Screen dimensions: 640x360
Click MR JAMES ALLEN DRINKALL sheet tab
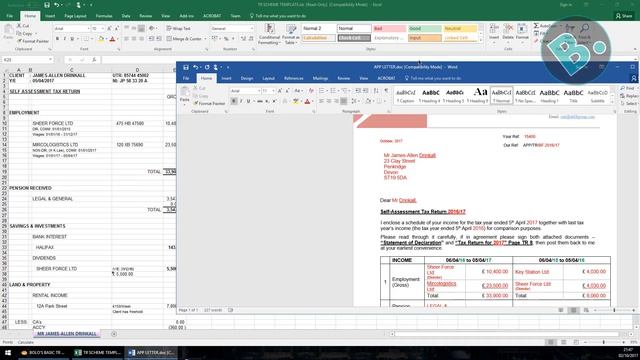point(67,334)
